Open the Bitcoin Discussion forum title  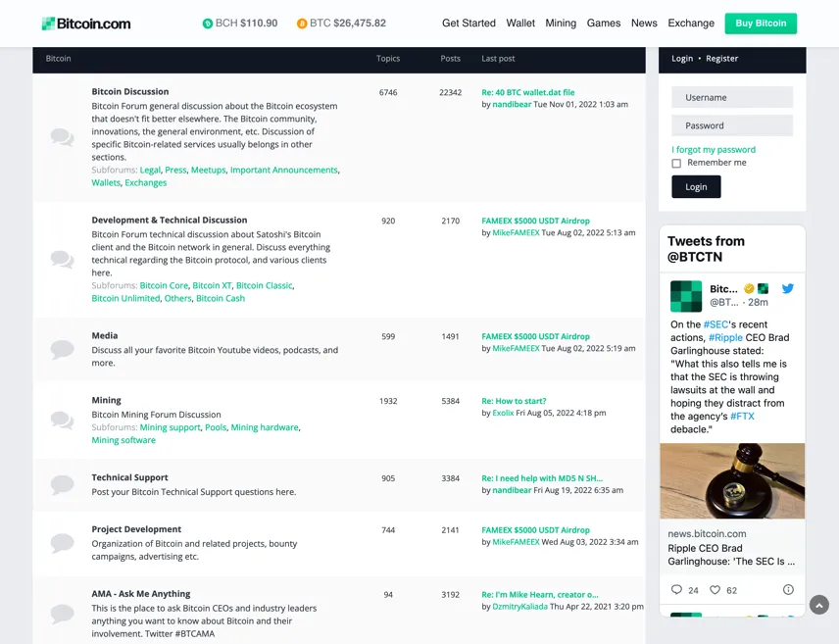[130, 91]
